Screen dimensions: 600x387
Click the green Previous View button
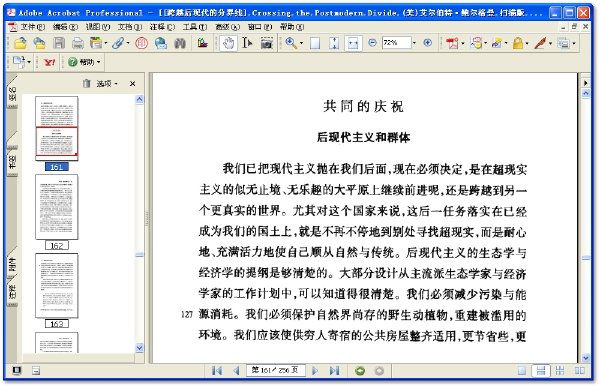coord(360,371)
